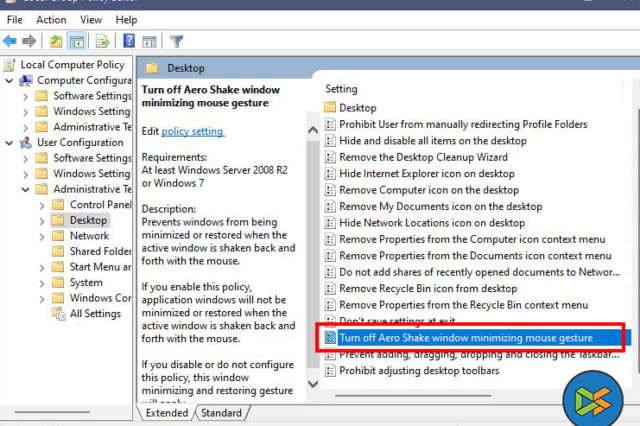640x426 pixels.
Task: Expand Start Menu and Taskbar folder arrow
Action: tap(42, 268)
